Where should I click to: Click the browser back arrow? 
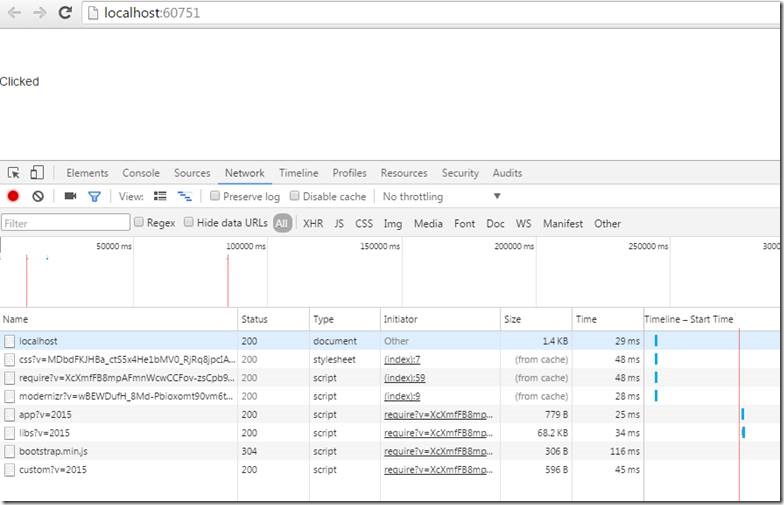coord(14,12)
